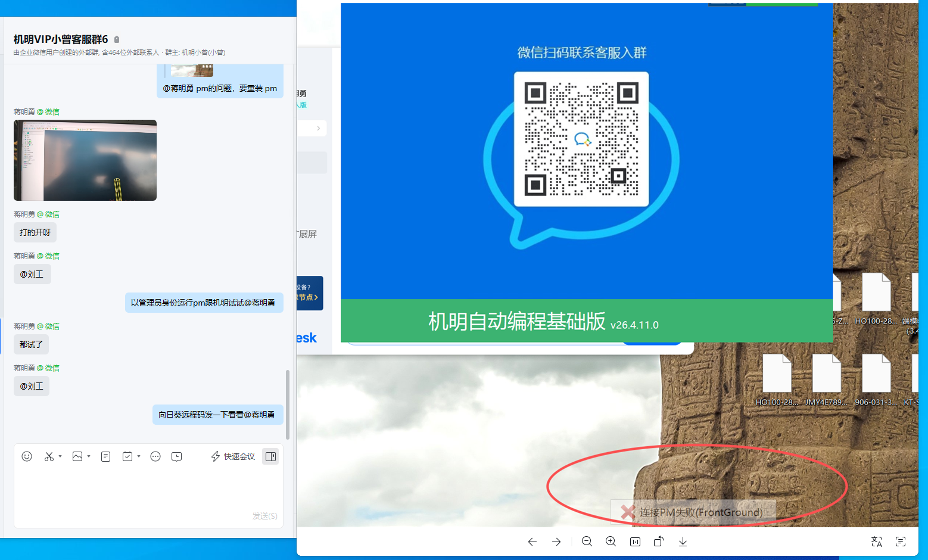Click into the message input box
Image resolution: width=928 pixels, height=560 pixels.
point(148,489)
